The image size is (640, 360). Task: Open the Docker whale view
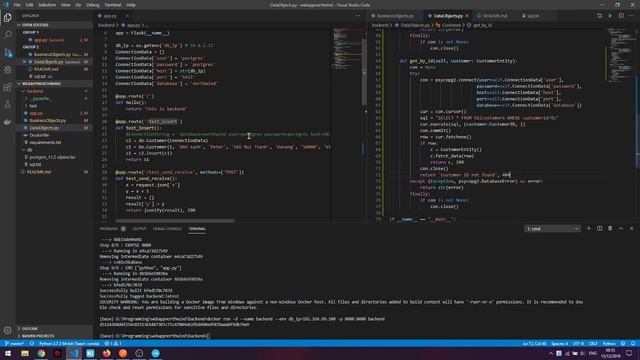click(x=7, y=122)
